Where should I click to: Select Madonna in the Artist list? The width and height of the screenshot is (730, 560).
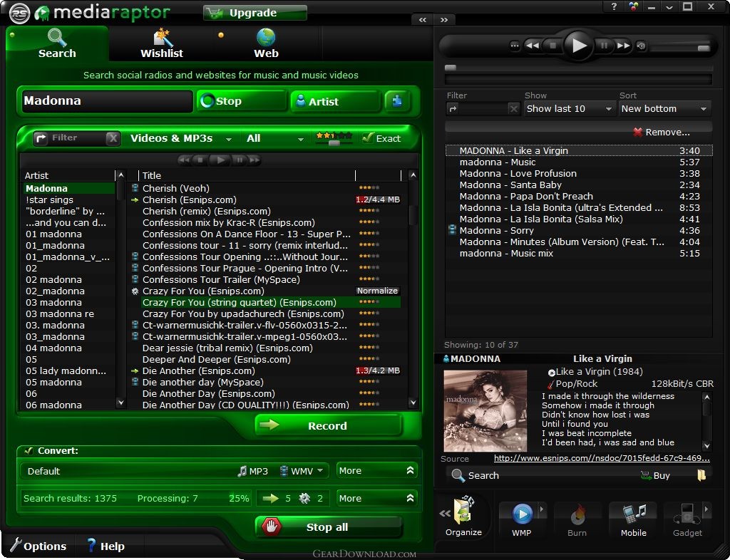tap(69, 188)
